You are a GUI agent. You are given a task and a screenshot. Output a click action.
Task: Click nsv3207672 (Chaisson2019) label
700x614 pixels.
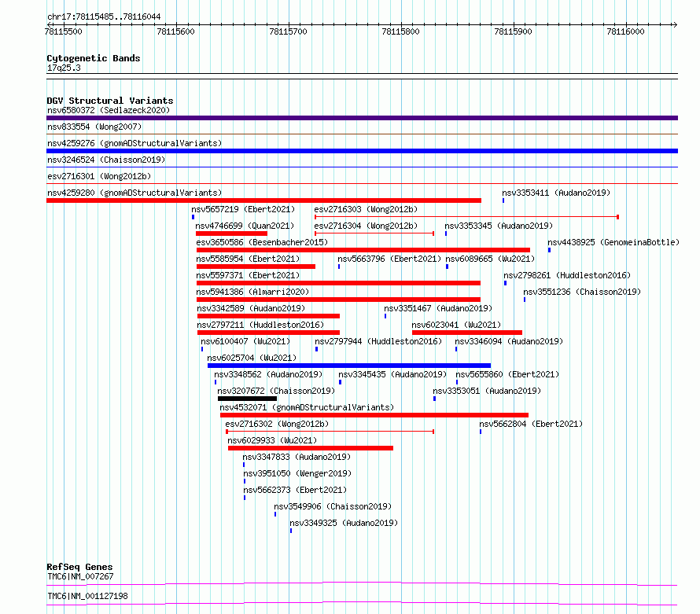pyautogui.click(x=276, y=391)
